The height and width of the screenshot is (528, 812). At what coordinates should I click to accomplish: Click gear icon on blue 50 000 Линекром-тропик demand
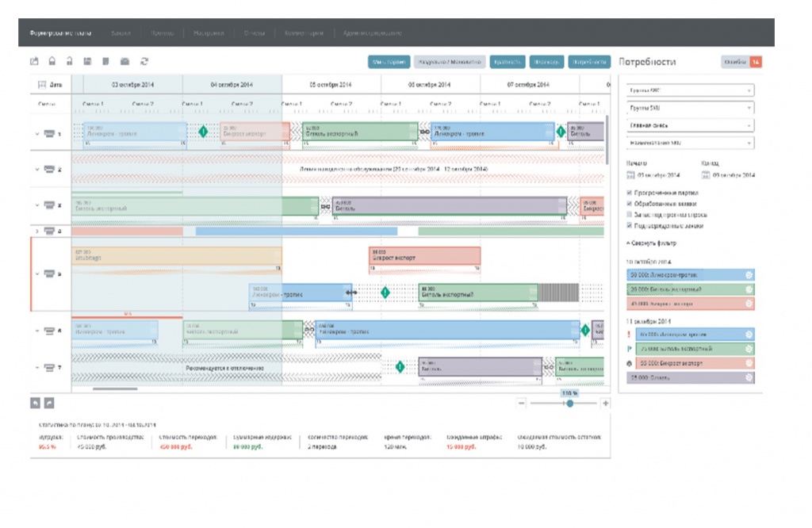pos(749,275)
